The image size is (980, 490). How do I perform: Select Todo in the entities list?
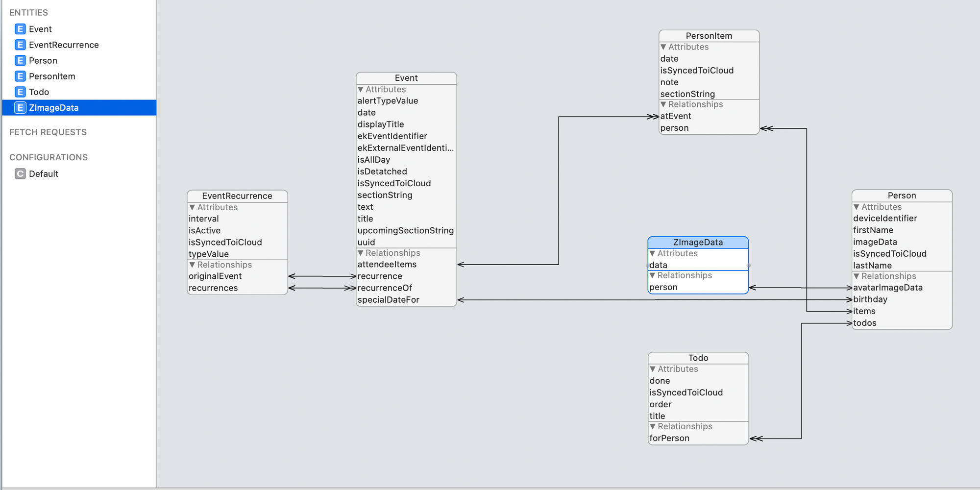(79, 92)
